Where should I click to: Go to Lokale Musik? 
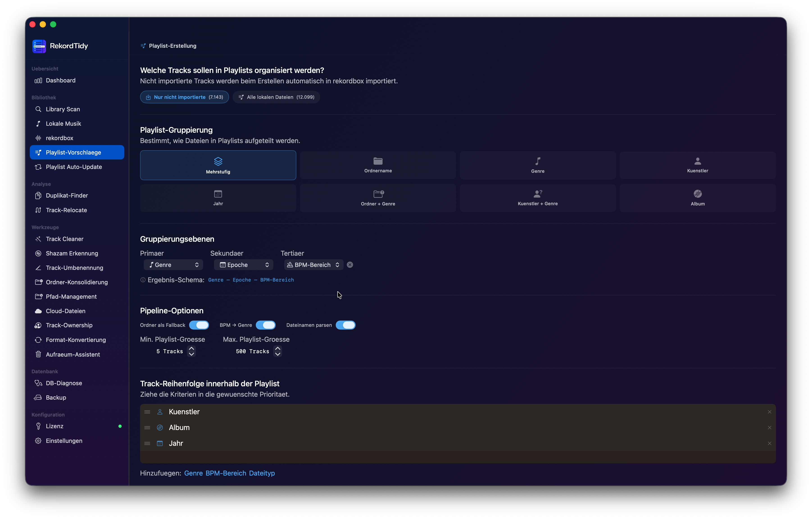point(77,124)
